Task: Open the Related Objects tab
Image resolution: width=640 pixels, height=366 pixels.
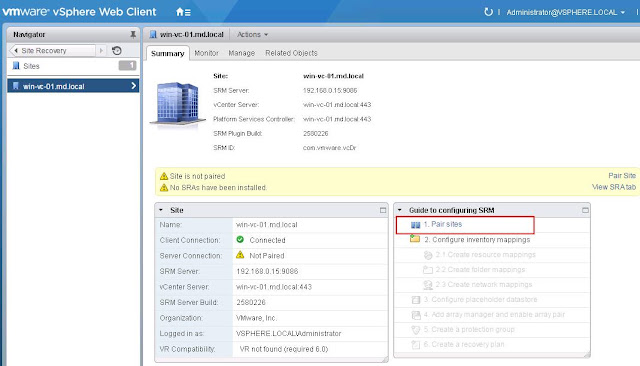Action: click(x=291, y=53)
